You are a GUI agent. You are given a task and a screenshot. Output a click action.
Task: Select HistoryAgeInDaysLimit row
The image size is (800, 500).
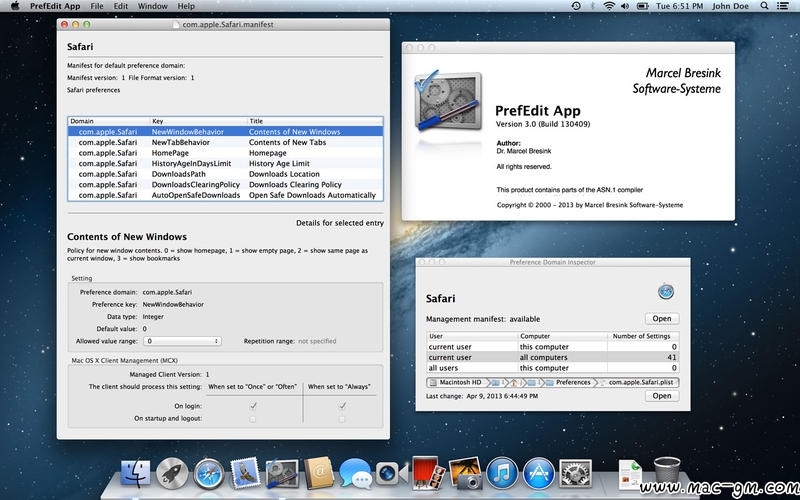coord(226,163)
